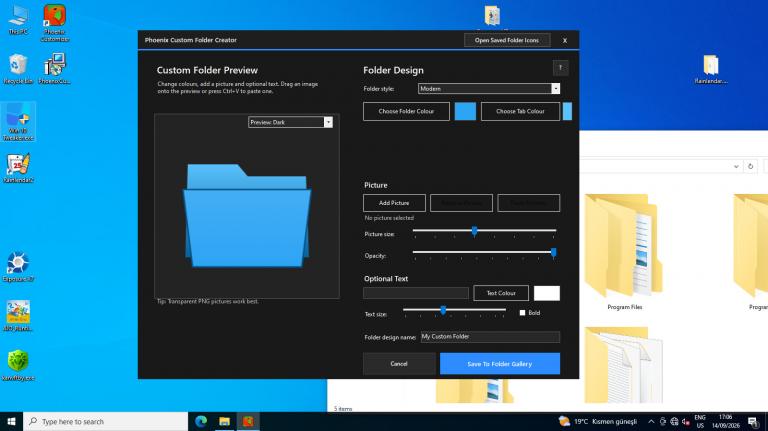The image size is (768, 431).
Task: Select the Phoenix Customizer desktop shortcut
Action: tap(54, 23)
